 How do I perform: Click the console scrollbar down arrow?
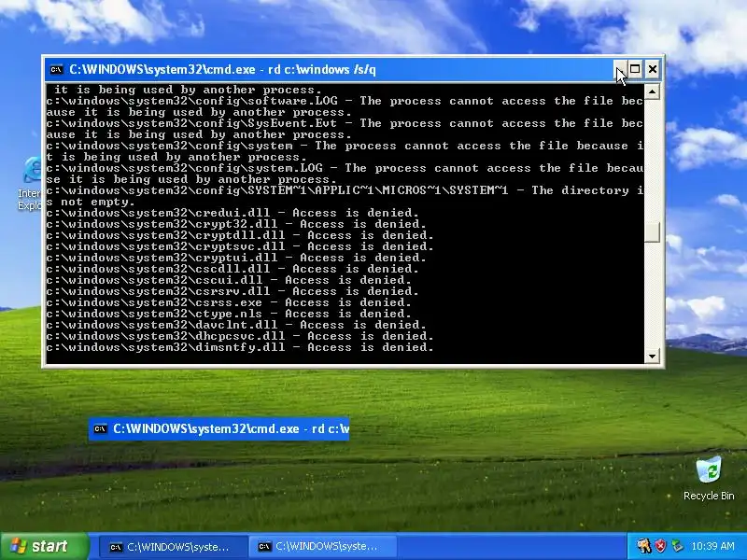(x=652, y=356)
